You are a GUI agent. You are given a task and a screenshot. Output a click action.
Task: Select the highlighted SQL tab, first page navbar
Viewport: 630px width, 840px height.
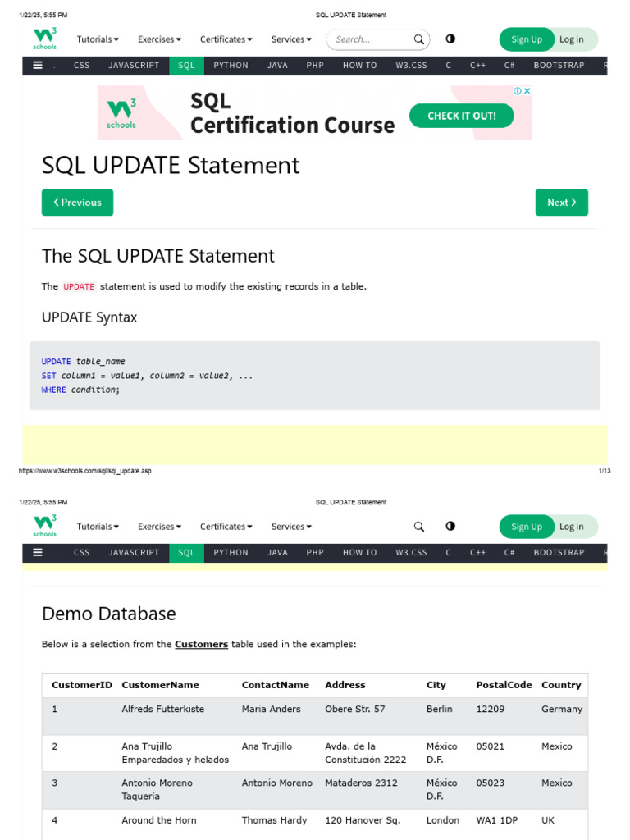pos(186,66)
